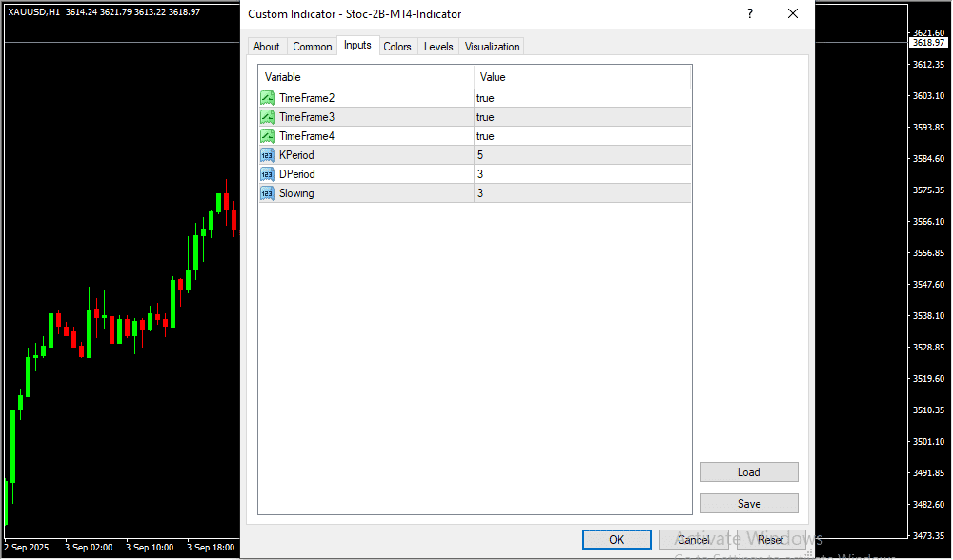Image resolution: width=953 pixels, height=560 pixels.
Task: Click the TimeFrame4 boolean variable icon
Action: (268, 136)
